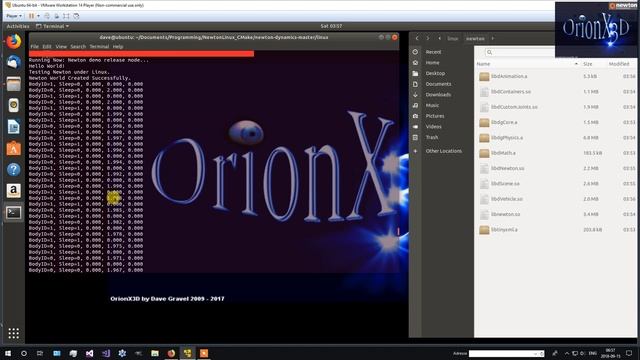Open the clock showing Sat 03:57
This screenshot has width=640, height=360.
tap(331, 26)
